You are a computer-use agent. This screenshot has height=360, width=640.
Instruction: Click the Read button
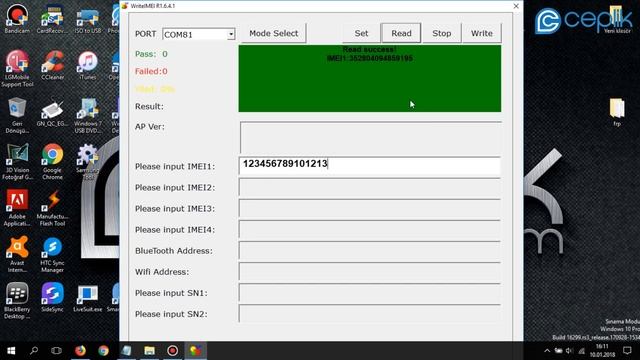(401, 33)
